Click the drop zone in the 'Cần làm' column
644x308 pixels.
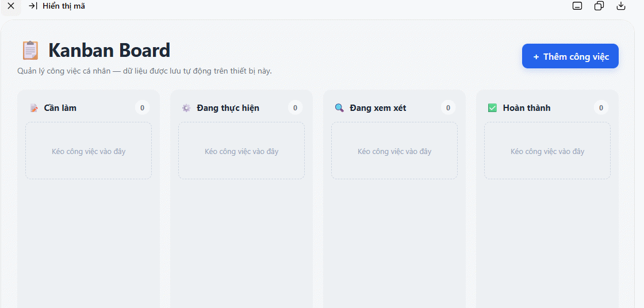coord(89,151)
